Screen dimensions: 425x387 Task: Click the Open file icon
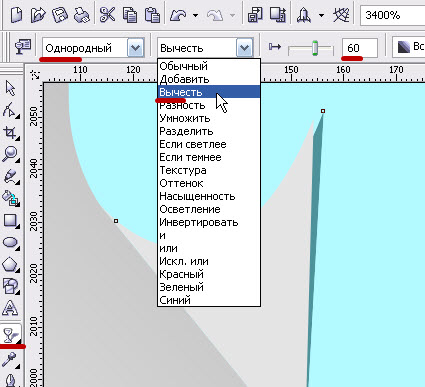pyautogui.click(x=38, y=15)
